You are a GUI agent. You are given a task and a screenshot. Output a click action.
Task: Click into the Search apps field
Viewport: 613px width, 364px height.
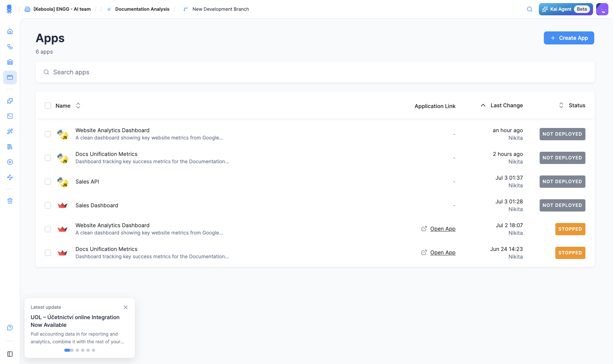(x=315, y=72)
